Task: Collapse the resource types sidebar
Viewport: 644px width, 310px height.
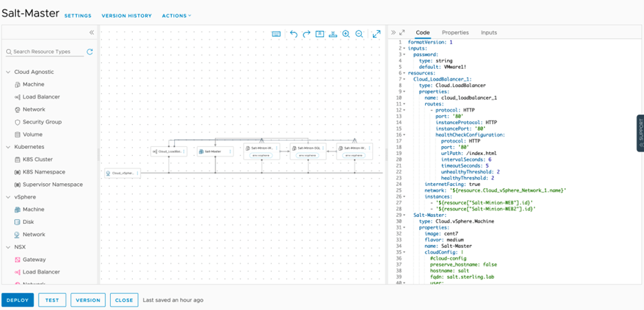Action: pyautogui.click(x=92, y=32)
